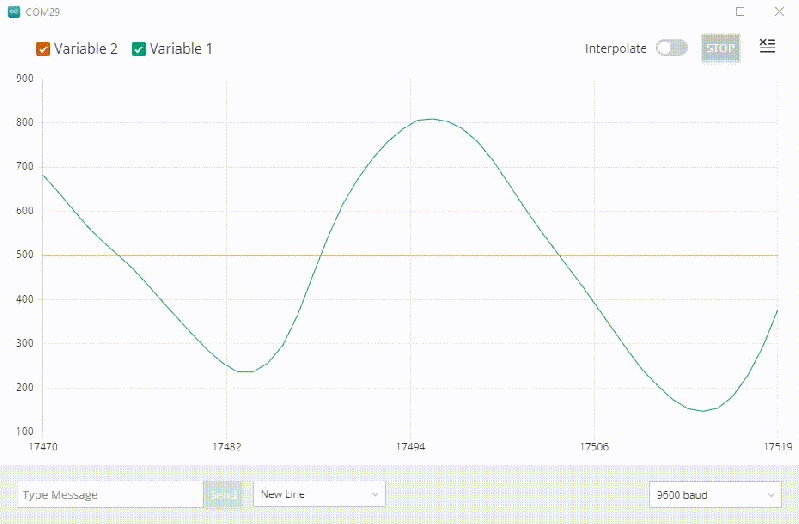Image resolution: width=799 pixels, height=524 pixels.
Task: Click the 500 y-axis tick label
Action: click(25, 255)
